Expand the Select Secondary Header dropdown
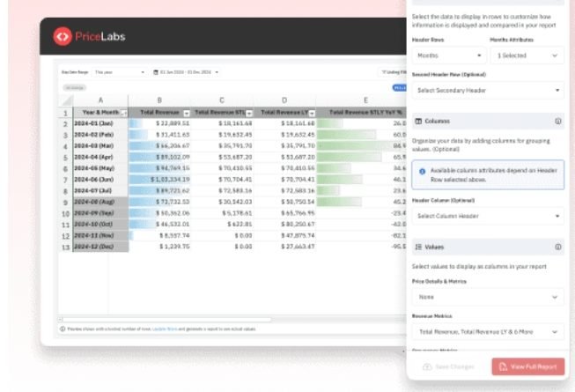The image size is (575, 392). (488, 90)
